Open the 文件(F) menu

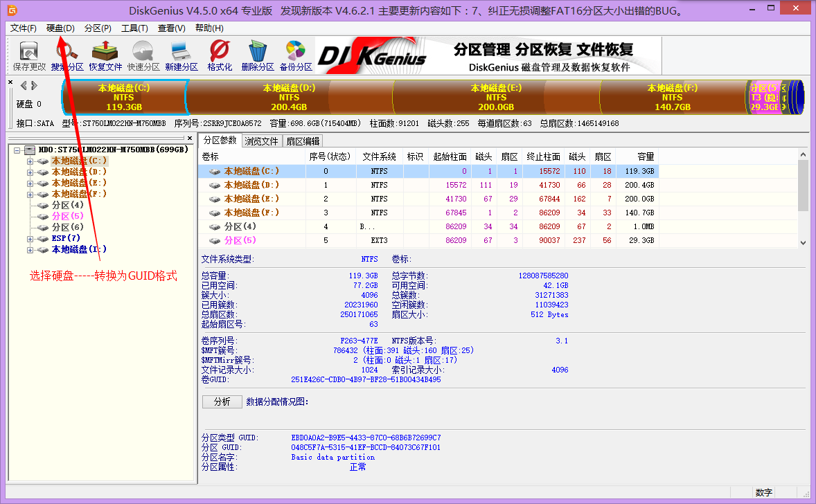point(24,28)
